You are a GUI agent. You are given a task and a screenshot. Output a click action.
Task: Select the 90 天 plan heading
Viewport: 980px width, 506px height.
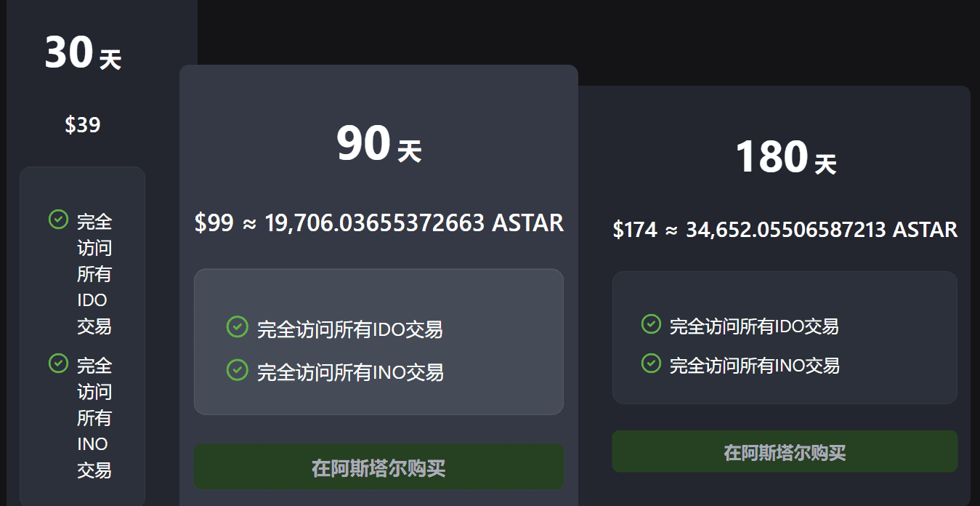click(x=378, y=144)
